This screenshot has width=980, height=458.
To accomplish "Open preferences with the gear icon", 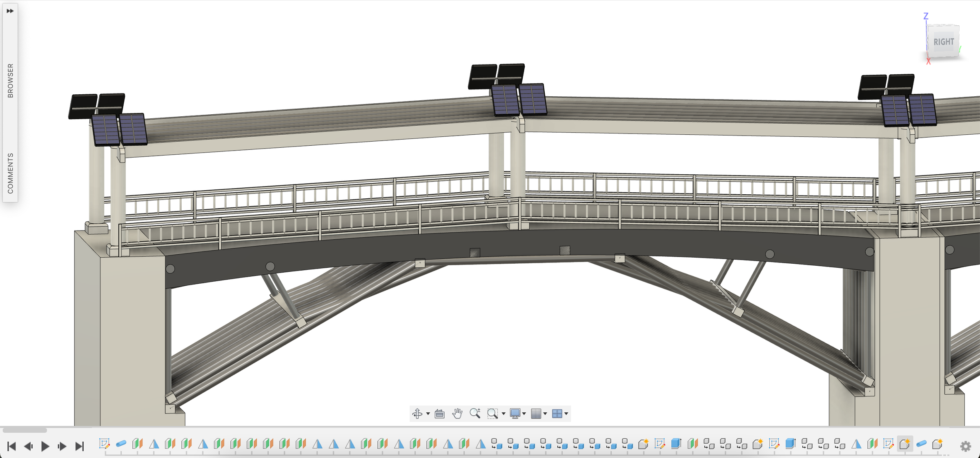I will (966, 446).
